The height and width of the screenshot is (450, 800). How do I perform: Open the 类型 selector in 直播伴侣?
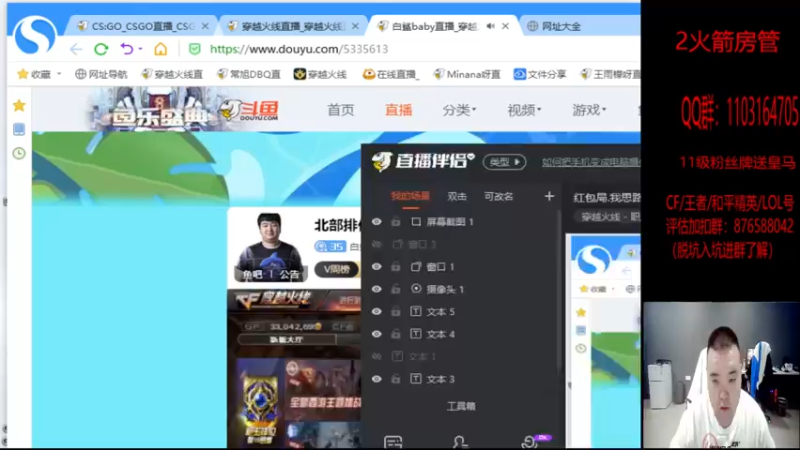click(504, 162)
